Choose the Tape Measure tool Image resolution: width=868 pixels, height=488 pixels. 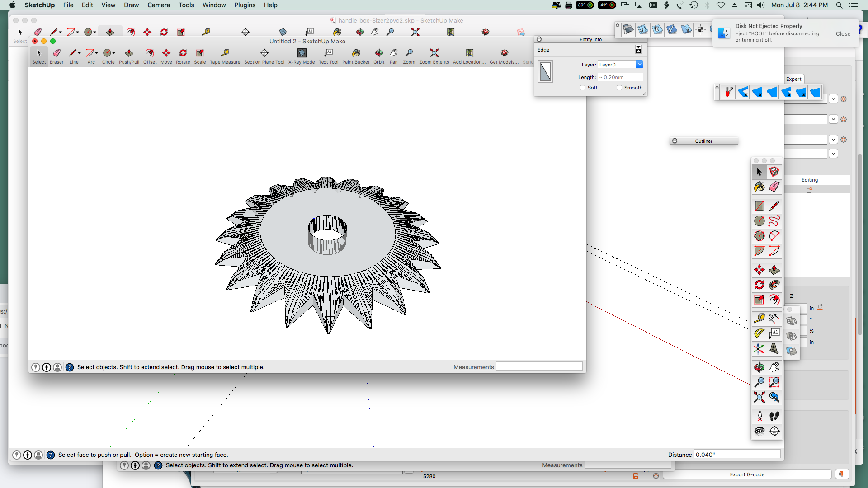pyautogui.click(x=225, y=54)
